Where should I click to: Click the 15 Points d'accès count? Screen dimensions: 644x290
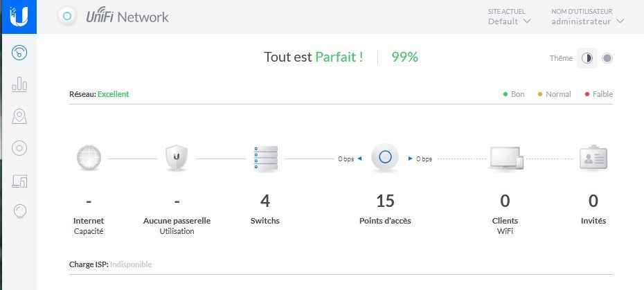point(385,201)
